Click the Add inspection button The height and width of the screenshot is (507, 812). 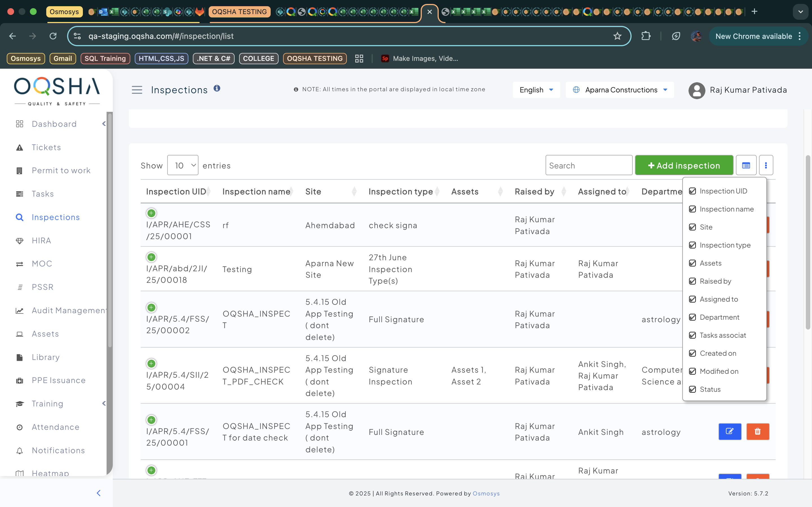coord(684,165)
